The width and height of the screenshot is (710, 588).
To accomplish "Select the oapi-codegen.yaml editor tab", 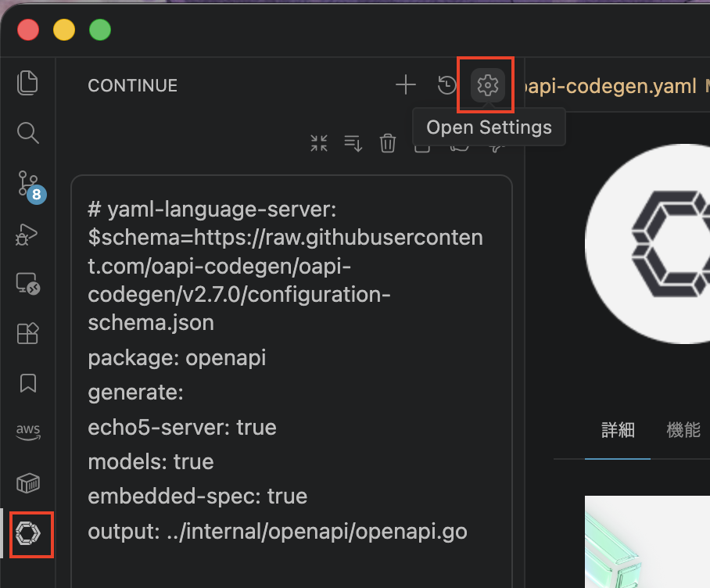I will (609, 86).
